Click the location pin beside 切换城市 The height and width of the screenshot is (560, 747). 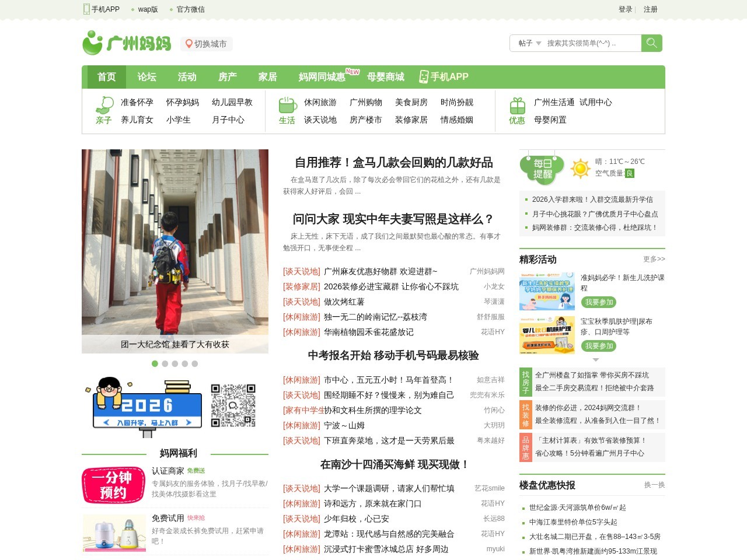[188, 43]
